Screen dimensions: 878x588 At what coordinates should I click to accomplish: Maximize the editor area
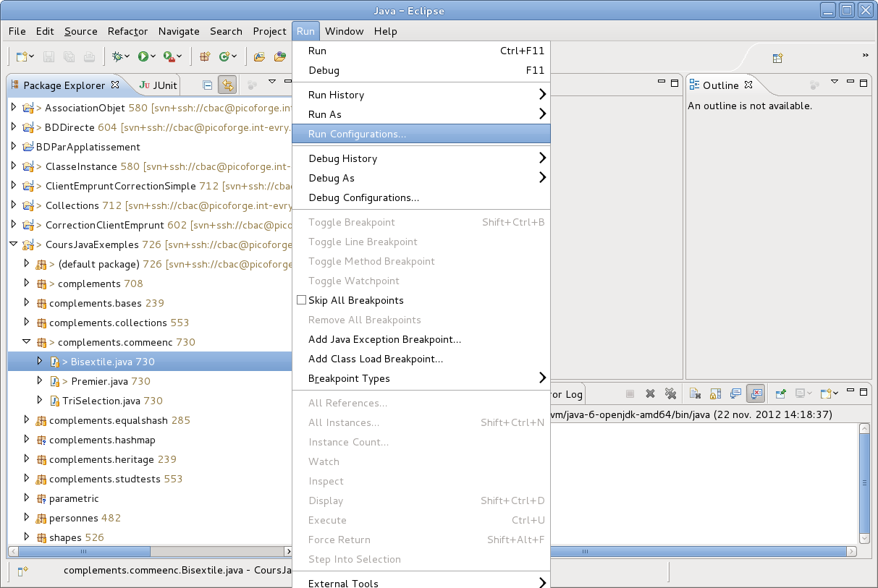[675, 83]
